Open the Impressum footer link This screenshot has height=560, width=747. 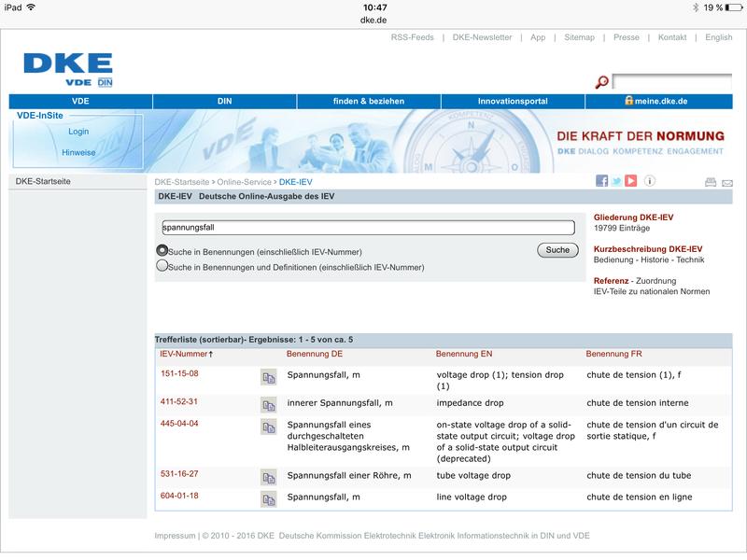tap(175, 536)
